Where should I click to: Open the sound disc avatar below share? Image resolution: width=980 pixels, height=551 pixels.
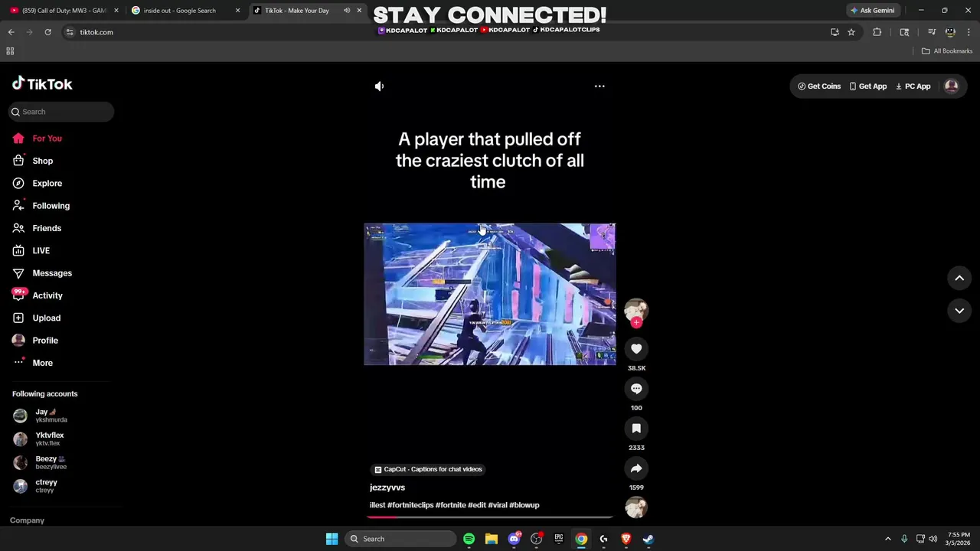636,507
